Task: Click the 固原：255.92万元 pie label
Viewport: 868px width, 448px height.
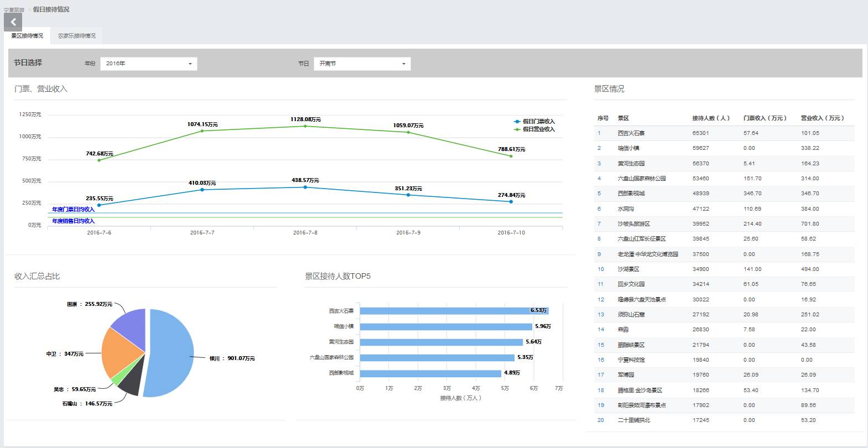Action: [x=90, y=304]
